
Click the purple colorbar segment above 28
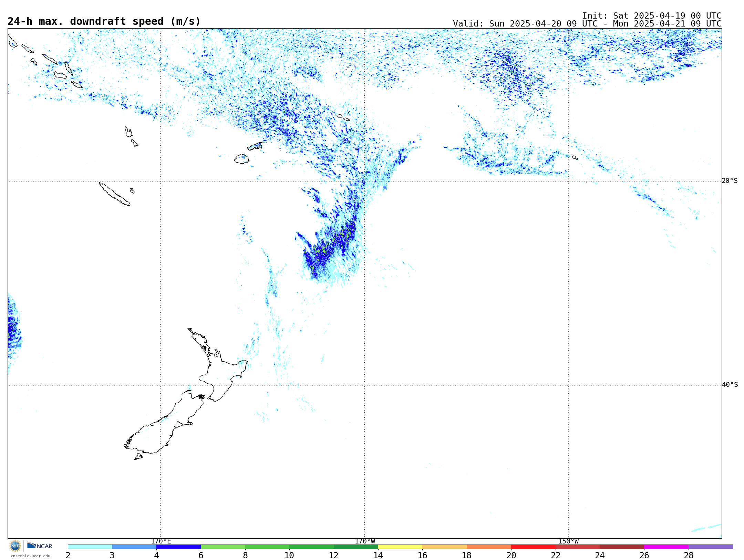[x=711, y=547]
